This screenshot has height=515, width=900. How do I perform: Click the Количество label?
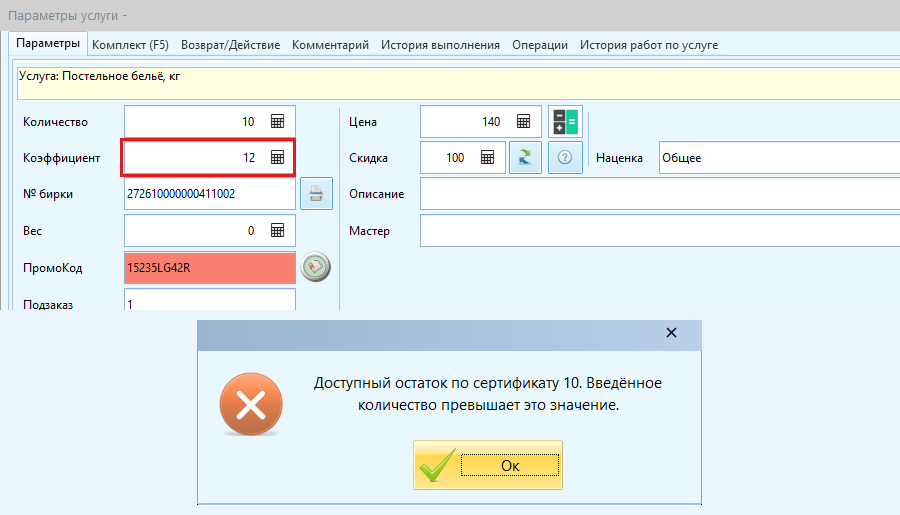pyautogui.click(x=55, y=122)
